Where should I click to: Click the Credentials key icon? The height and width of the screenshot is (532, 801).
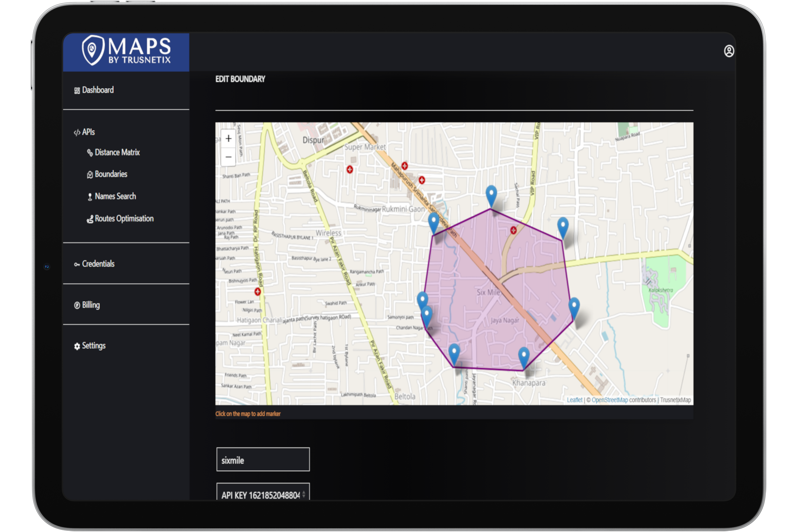pos(77,265)
